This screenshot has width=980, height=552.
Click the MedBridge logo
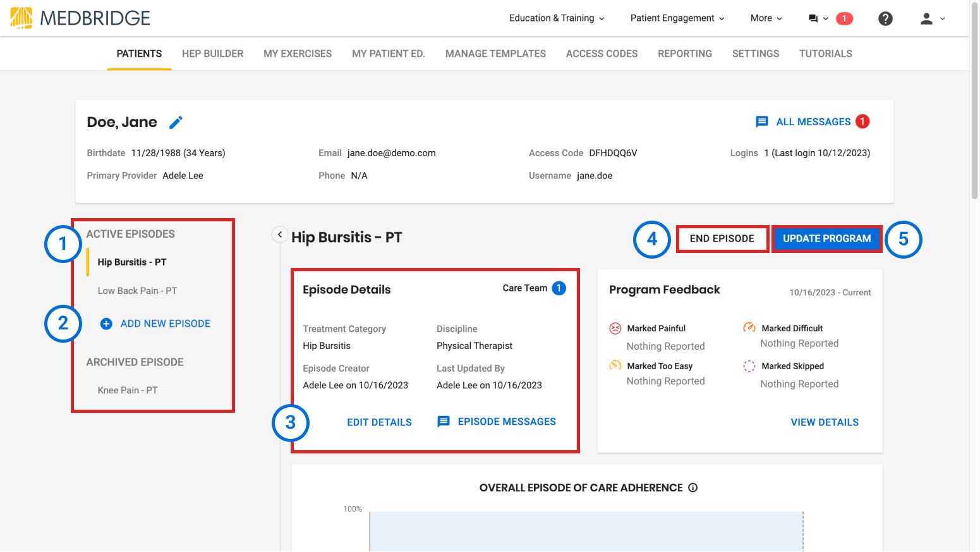click(80, 18)
